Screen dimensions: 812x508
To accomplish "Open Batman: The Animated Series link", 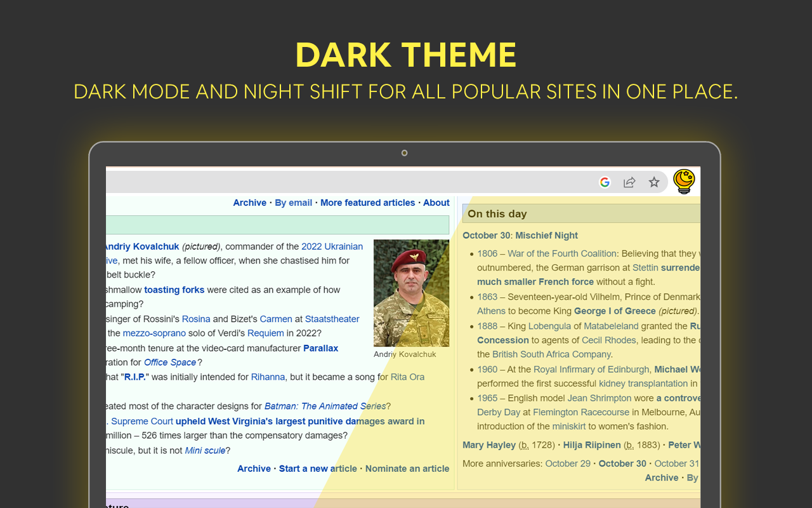I will [x=325, y=406].
